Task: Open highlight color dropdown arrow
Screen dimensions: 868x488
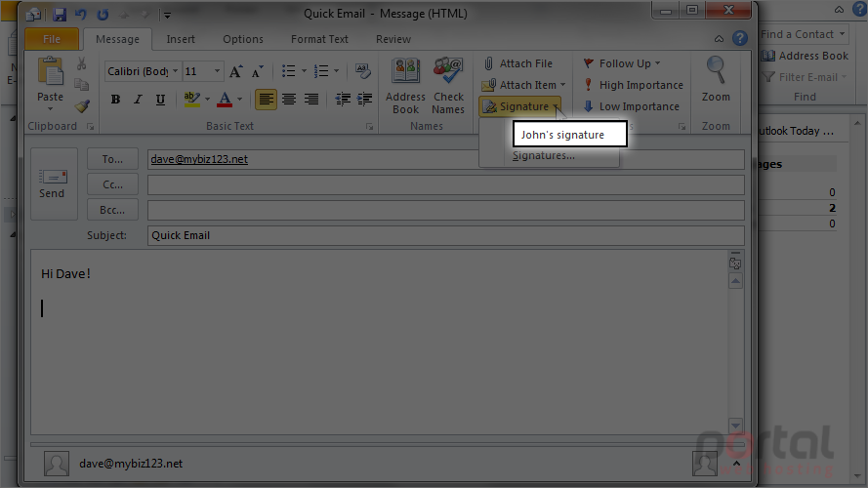Action: (207, 100)
